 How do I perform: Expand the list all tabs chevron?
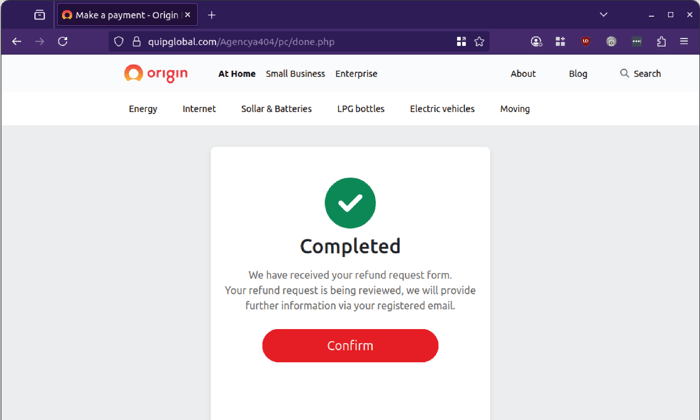click(x=604, y=15)
